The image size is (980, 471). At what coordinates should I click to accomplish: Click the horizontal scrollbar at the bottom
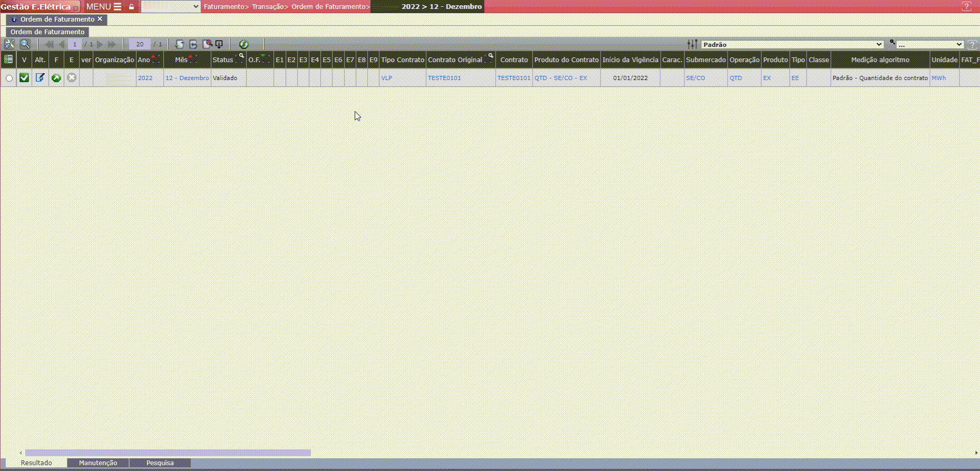(168, 453)
